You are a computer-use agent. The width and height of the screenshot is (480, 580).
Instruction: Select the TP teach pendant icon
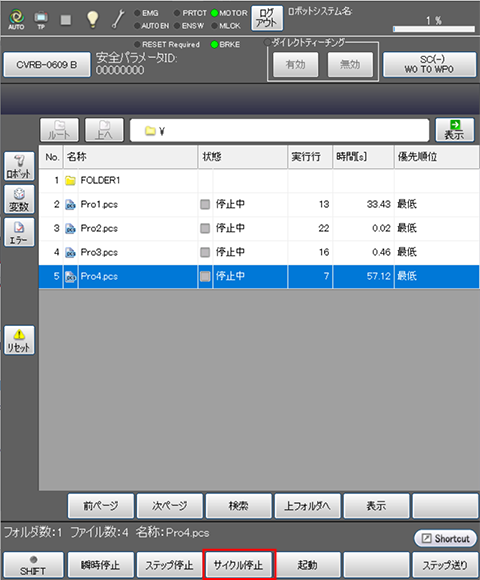[x=41, y=19]
